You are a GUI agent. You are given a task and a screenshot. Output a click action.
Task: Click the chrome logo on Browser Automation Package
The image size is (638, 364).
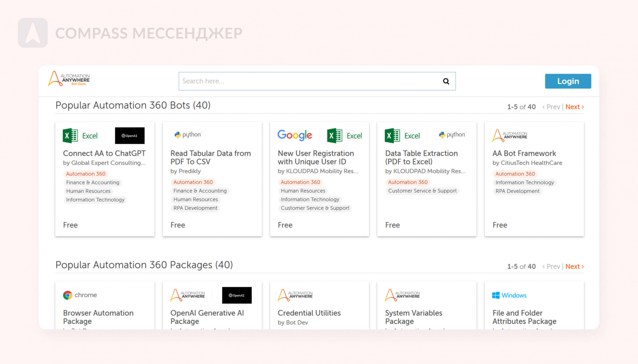80,295
